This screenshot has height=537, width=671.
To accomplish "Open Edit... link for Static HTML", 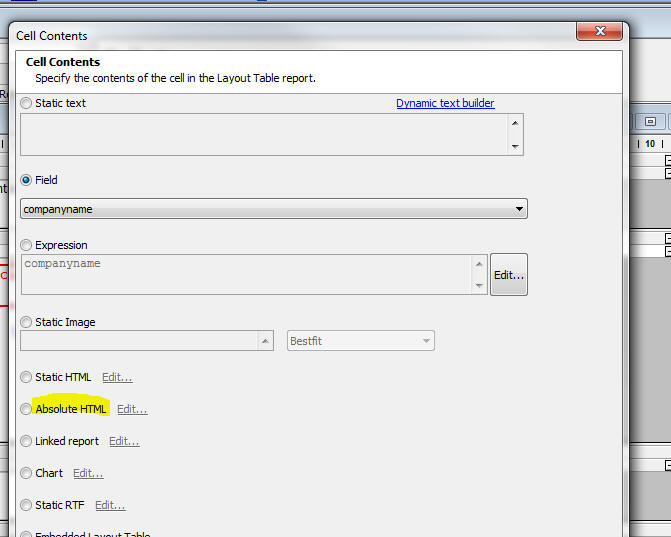I will (117, 377).
